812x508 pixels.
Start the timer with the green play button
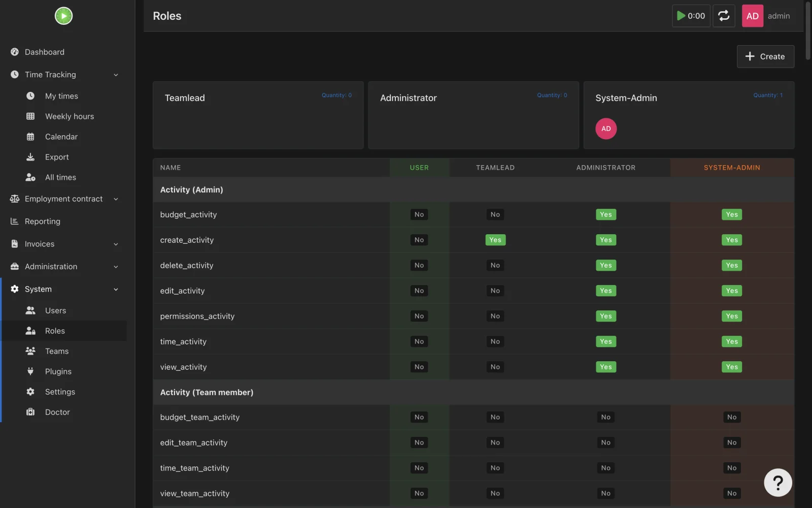pos(681,16)
